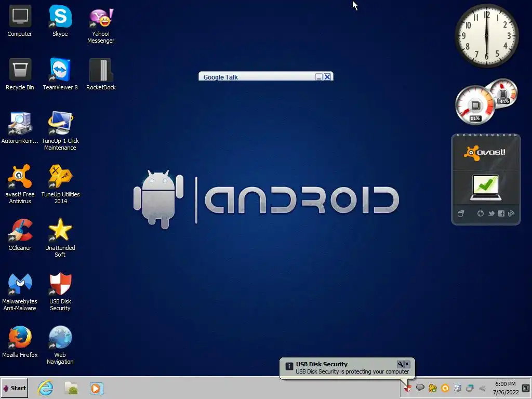Click the TuneUp Utilities tray icon

pos(433,388)
